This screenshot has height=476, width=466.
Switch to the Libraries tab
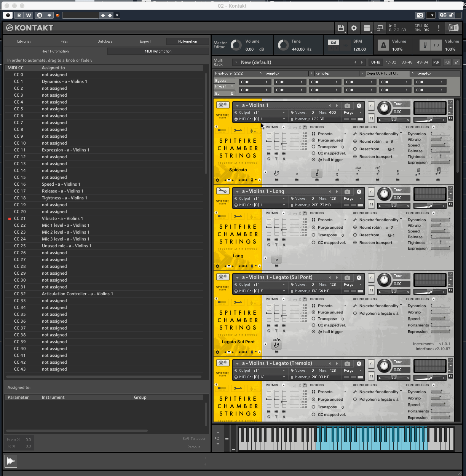(24, 41)
